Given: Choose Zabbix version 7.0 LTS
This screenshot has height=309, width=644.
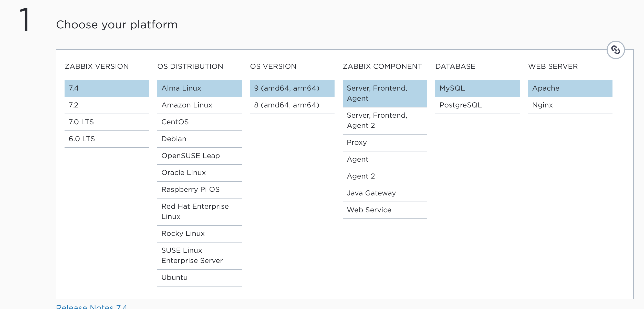Looking at the screenshot, I should (107, 122).
